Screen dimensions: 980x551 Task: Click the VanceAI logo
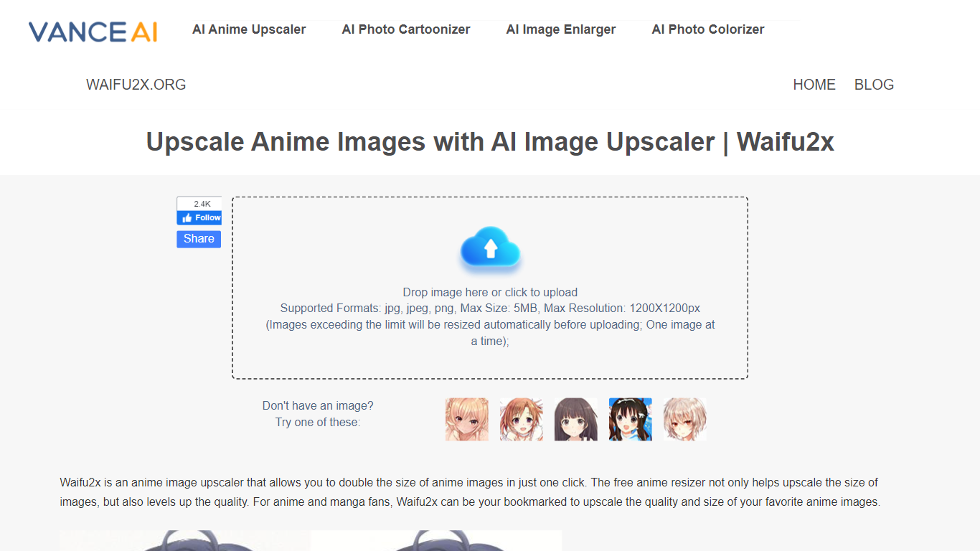[x=93, y=32]
